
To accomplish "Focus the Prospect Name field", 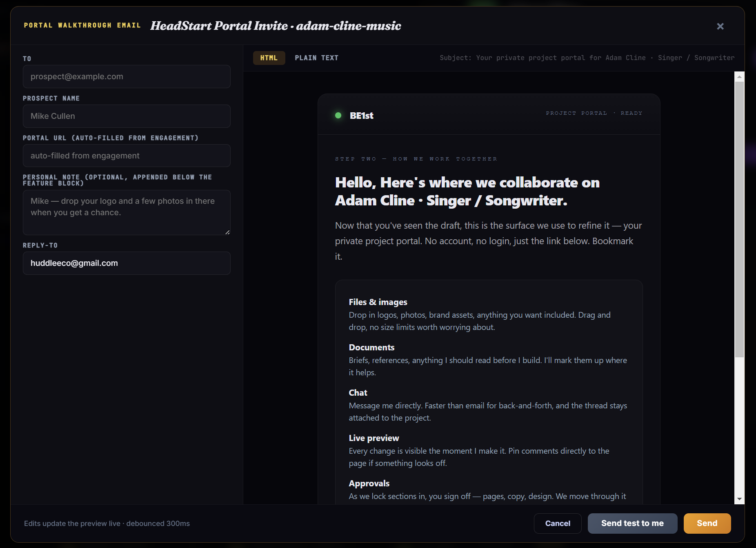I will [x=127, y=116].
